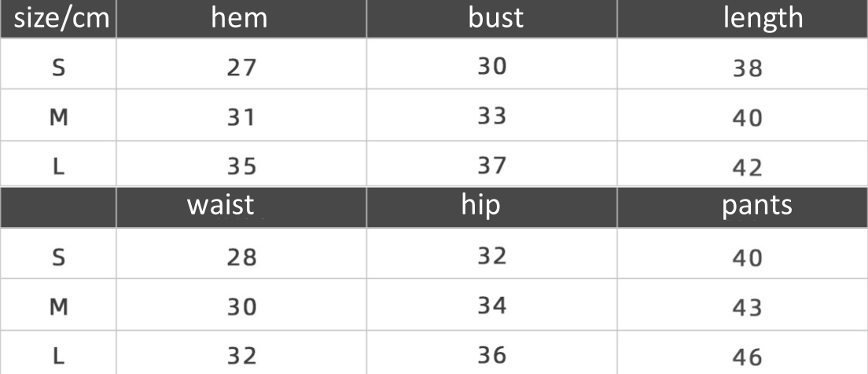This screenshot has width=868, height=374.
Task: Select the hip column header
Action: click(x=481, y=205)
